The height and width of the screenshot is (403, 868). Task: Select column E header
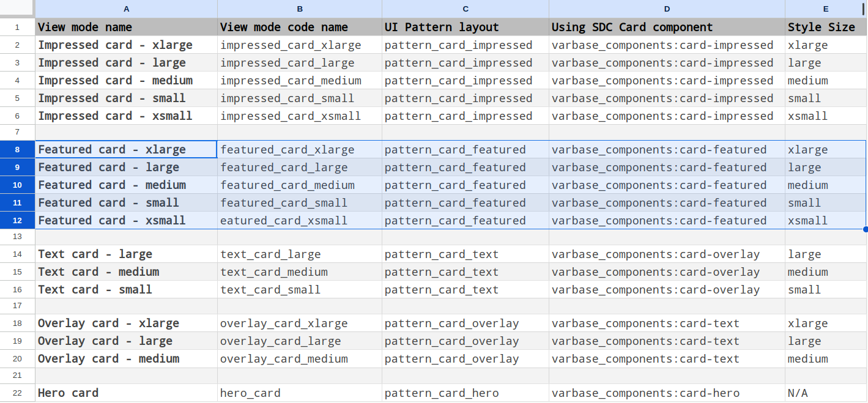[x=825, y=9]
